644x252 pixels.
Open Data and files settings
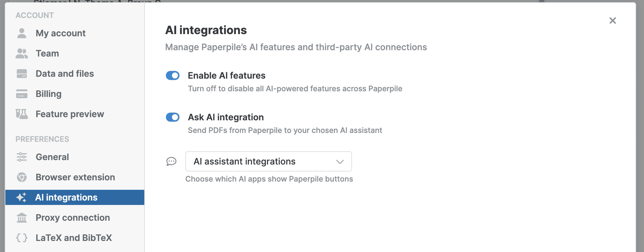click(x=75, y=74)
